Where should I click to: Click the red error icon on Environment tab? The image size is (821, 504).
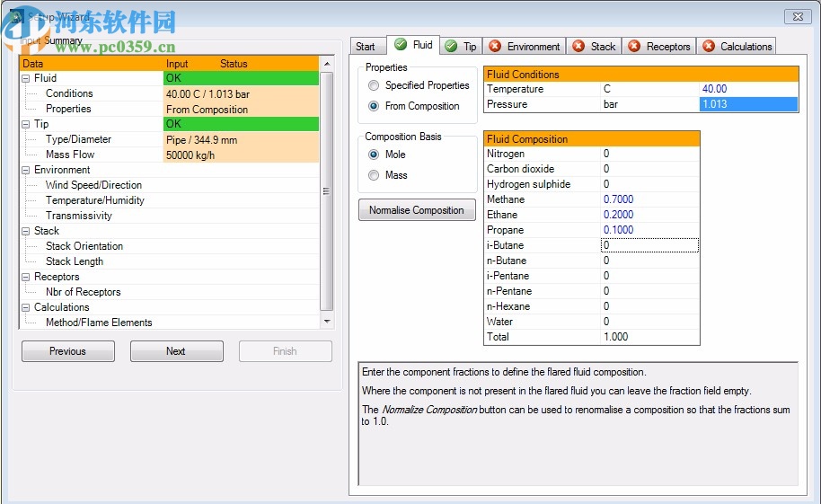495,46
